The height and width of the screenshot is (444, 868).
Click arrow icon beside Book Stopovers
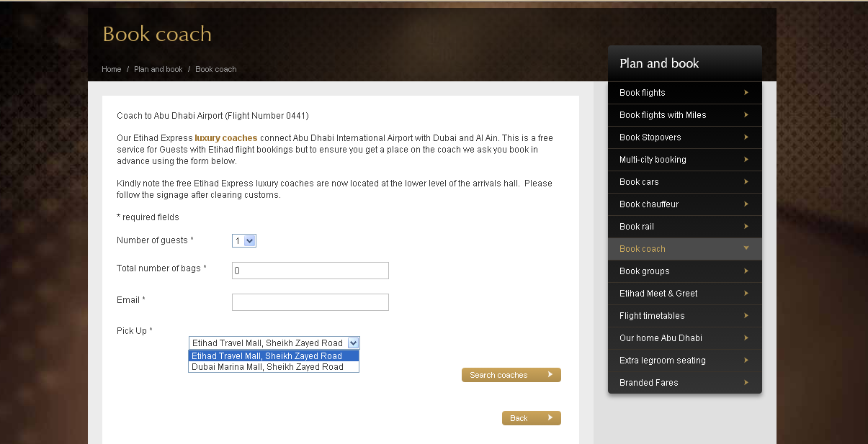(746, 137)
